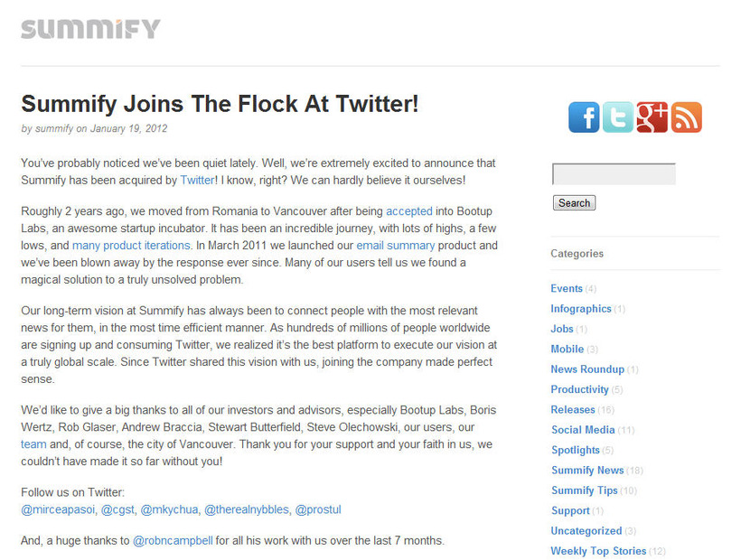Open the Infographics category
The image size is (741, 560).
coord(581,309)
